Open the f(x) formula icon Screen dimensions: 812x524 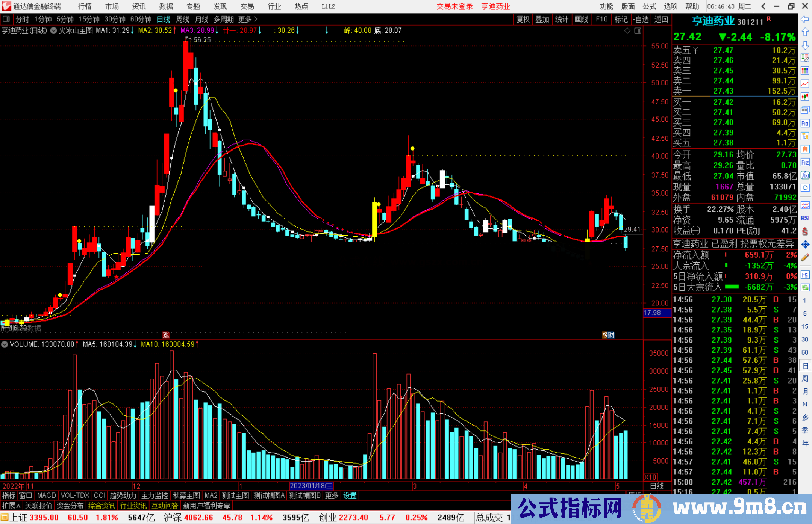pos(805,175)
